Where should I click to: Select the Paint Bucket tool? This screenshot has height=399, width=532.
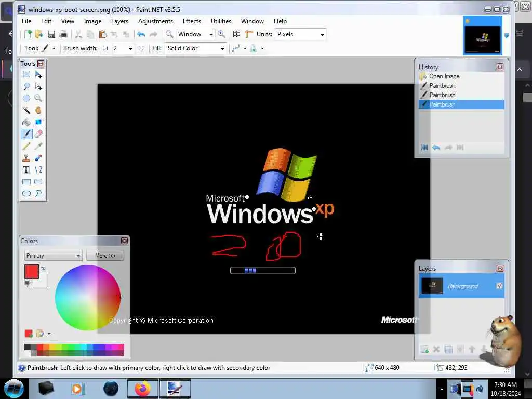[x=26, y=122]
